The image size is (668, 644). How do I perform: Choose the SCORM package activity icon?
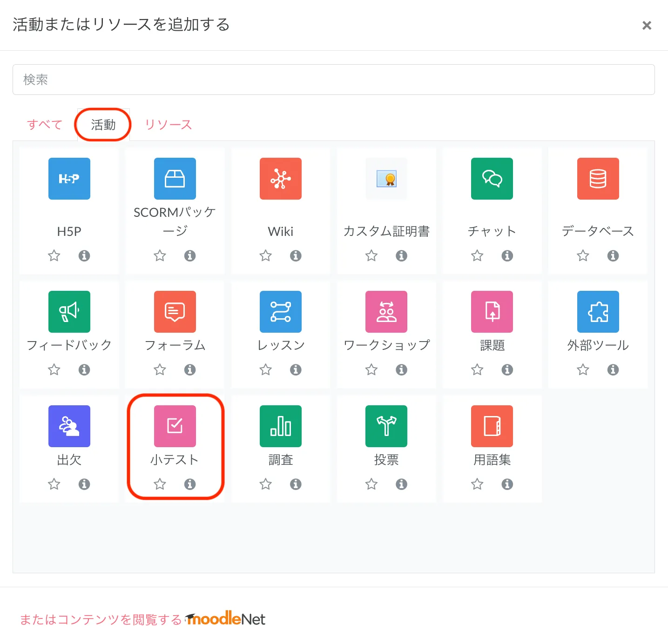tap(175, 179)
